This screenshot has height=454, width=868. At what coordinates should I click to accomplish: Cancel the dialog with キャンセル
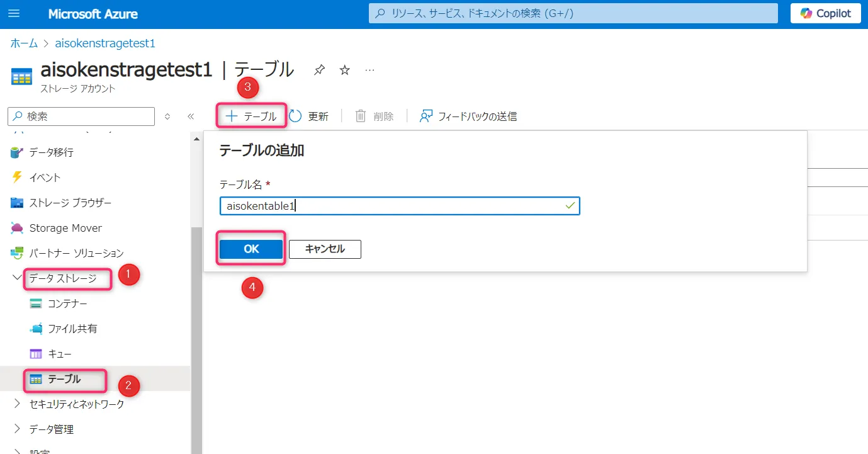pos(325,249)
